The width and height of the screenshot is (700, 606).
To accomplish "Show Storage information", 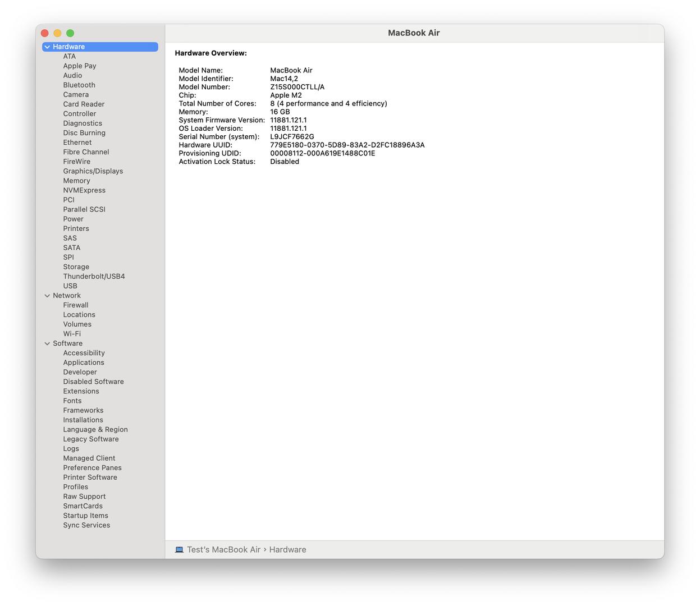I will tap(76, 267).
